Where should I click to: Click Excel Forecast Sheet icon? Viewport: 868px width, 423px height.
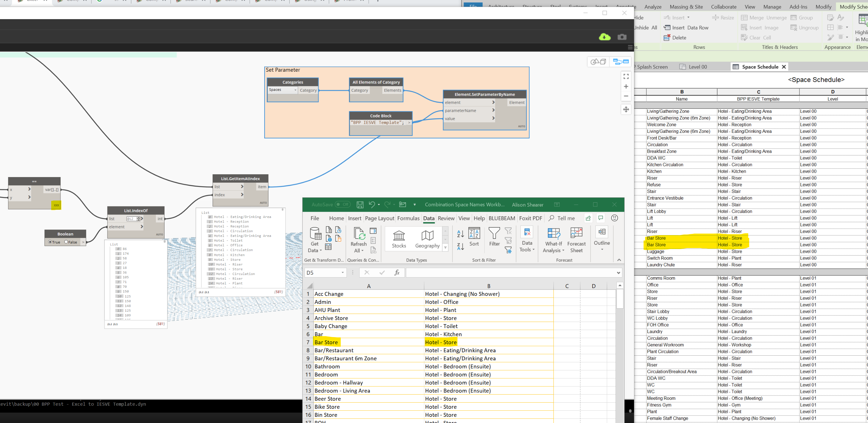pos(576,240)
